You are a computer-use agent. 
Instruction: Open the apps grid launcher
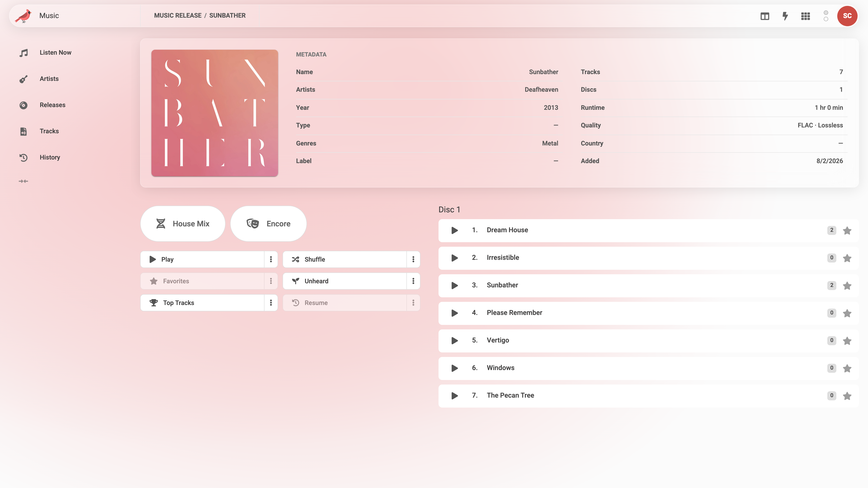point(806,16)
